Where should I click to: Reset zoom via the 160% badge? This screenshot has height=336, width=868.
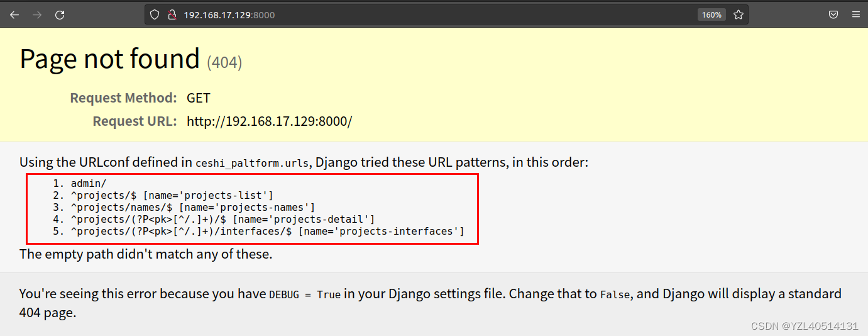tap(711, 14)
